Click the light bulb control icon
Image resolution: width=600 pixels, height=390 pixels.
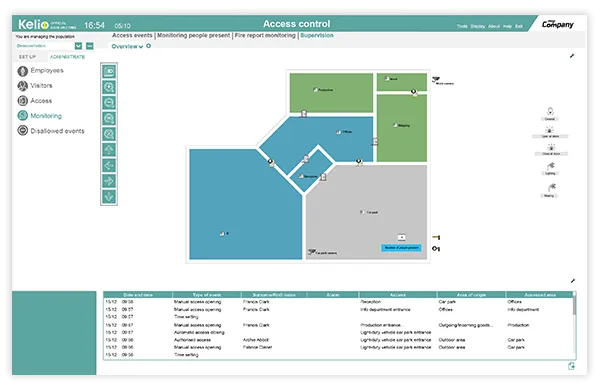point(550,111)
